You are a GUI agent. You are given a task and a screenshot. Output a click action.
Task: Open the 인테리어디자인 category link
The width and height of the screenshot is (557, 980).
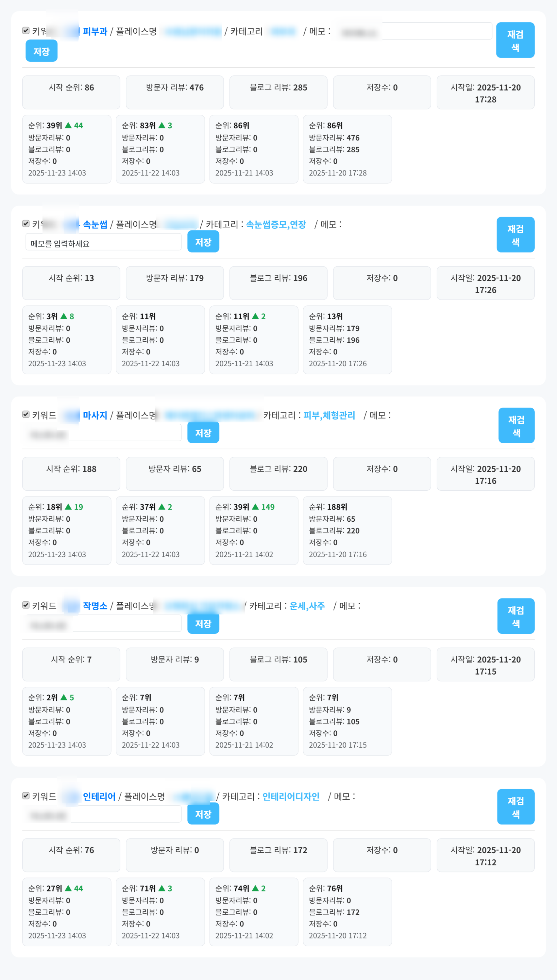(x=291, y=796)
